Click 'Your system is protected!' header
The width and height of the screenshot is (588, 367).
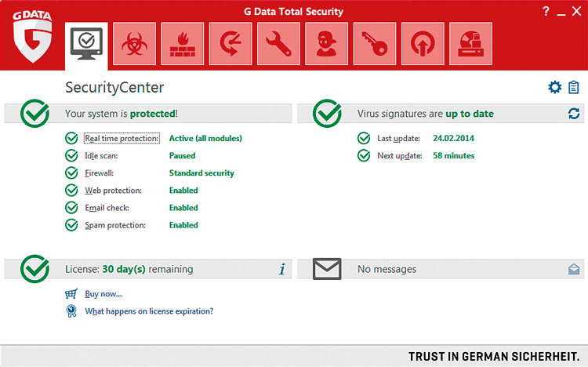click(x=122, y=114)
